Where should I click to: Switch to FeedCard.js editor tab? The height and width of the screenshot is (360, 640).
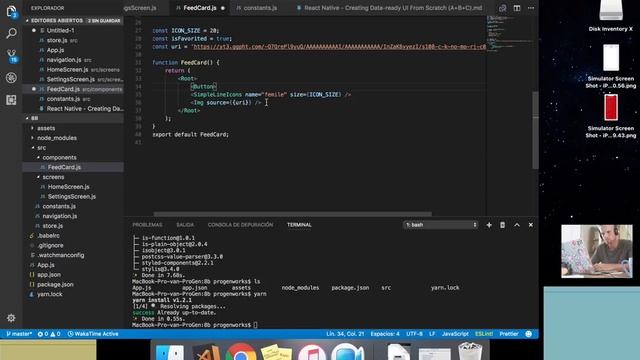(200, 8)
